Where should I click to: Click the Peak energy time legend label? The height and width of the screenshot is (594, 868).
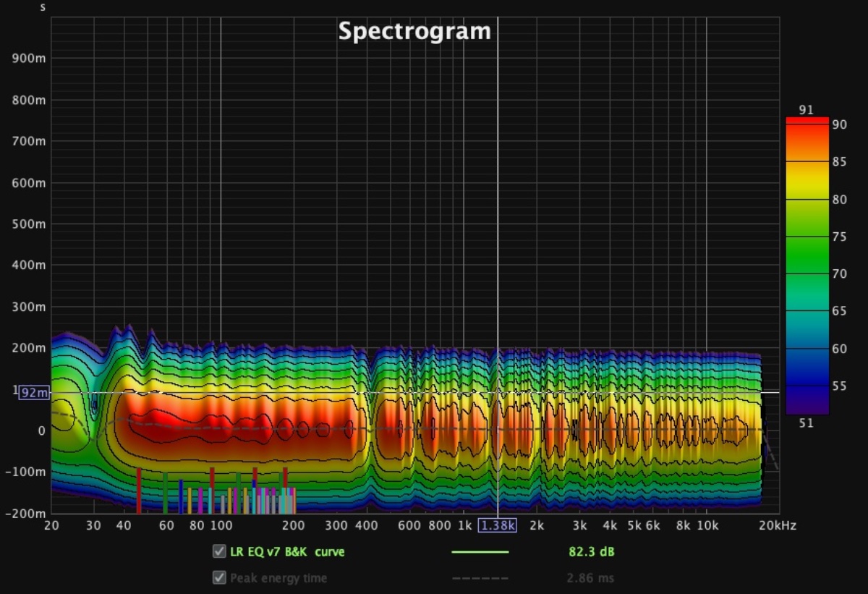[278, 578]
